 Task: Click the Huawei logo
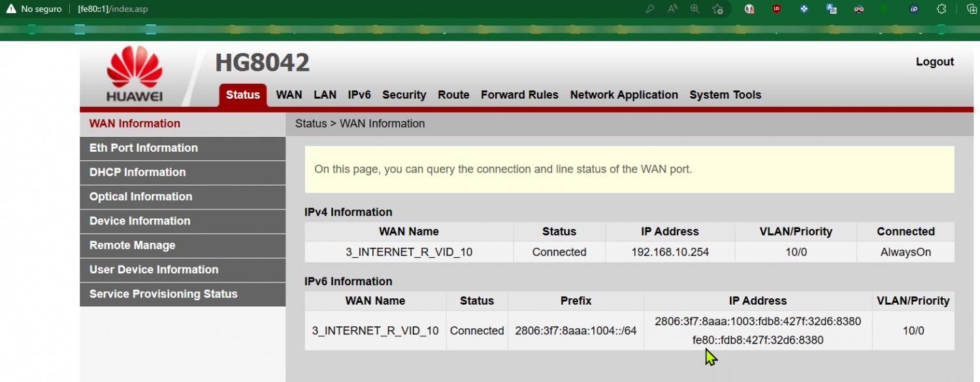pyautogui.click(x=135, y=75)
